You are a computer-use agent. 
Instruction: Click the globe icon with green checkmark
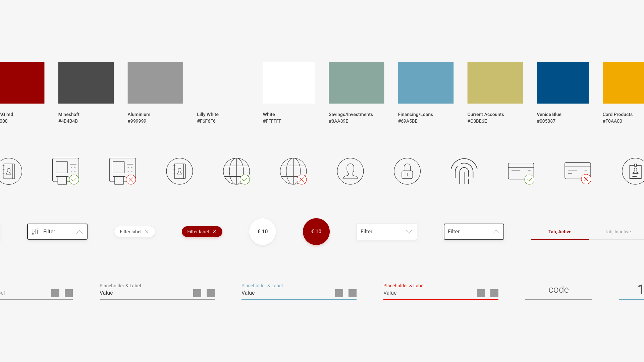tap(236, 171)
